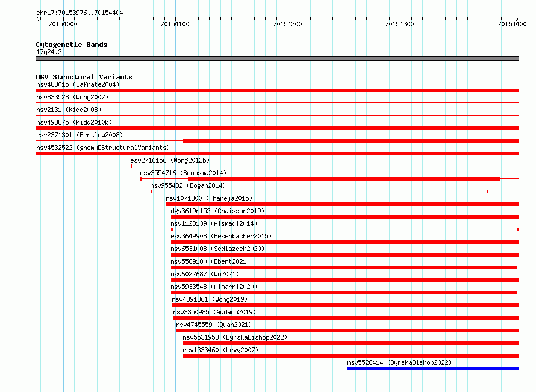536x392 pixels.
Task: Open nsv955432 (Dogan2014) variant label
Action: coord(188,185)
